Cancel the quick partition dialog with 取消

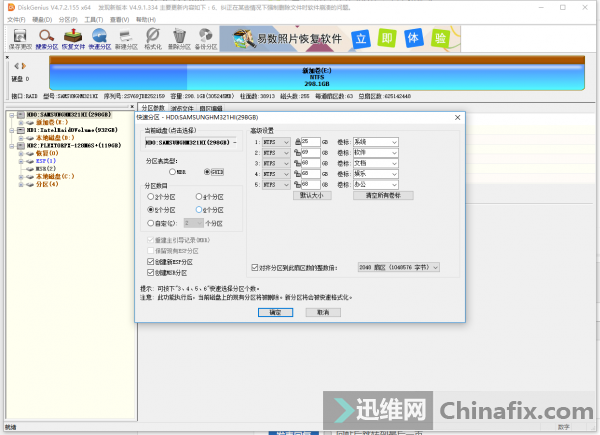323,313
